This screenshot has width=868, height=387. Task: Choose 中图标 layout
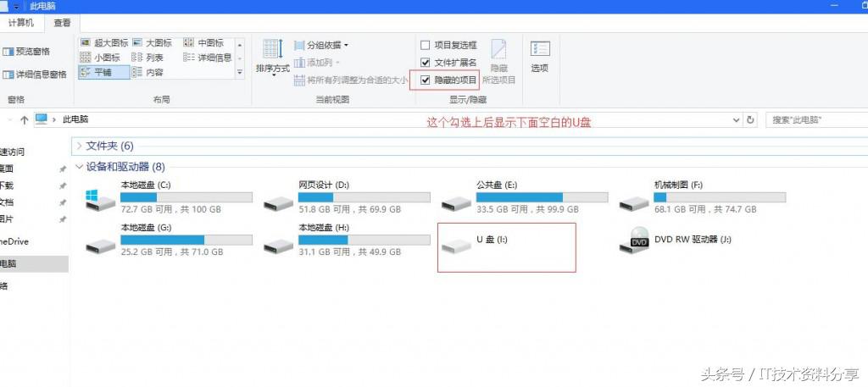(203, 42)
